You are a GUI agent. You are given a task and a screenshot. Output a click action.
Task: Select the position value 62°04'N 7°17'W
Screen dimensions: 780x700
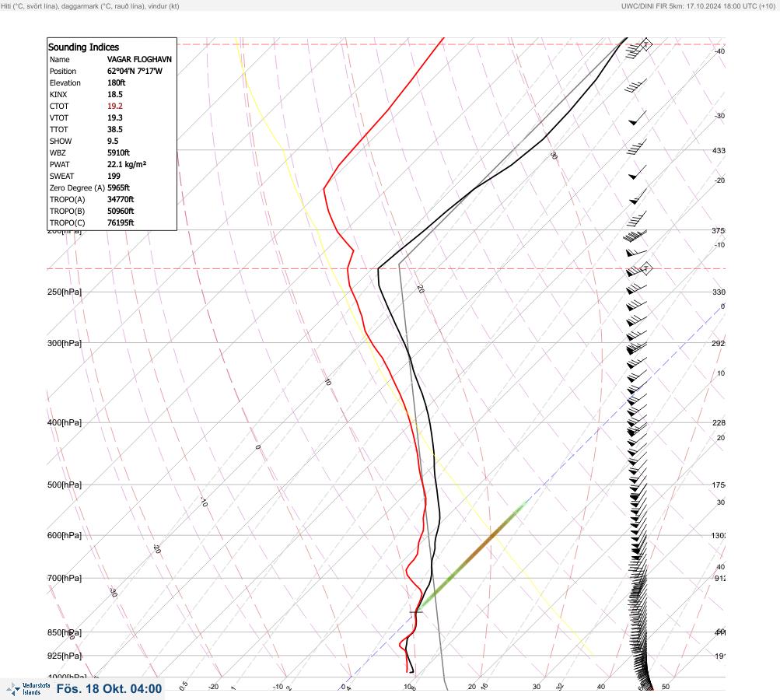(135, 71)
